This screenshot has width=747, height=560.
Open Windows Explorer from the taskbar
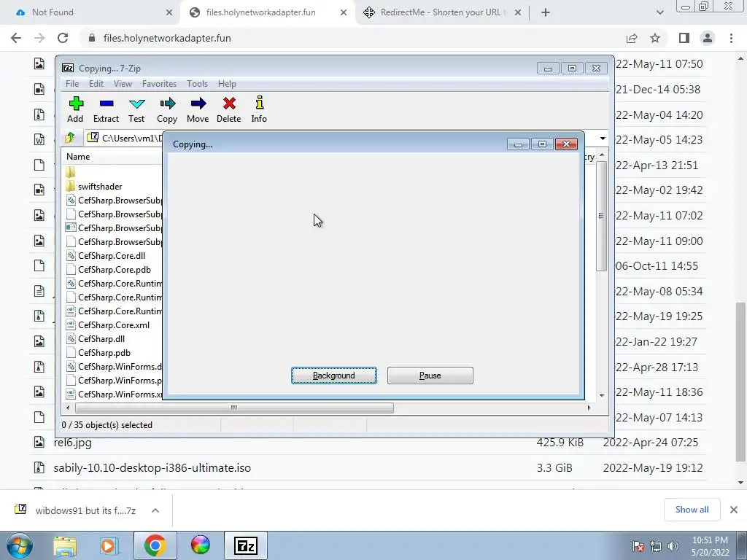click(65, 545)
